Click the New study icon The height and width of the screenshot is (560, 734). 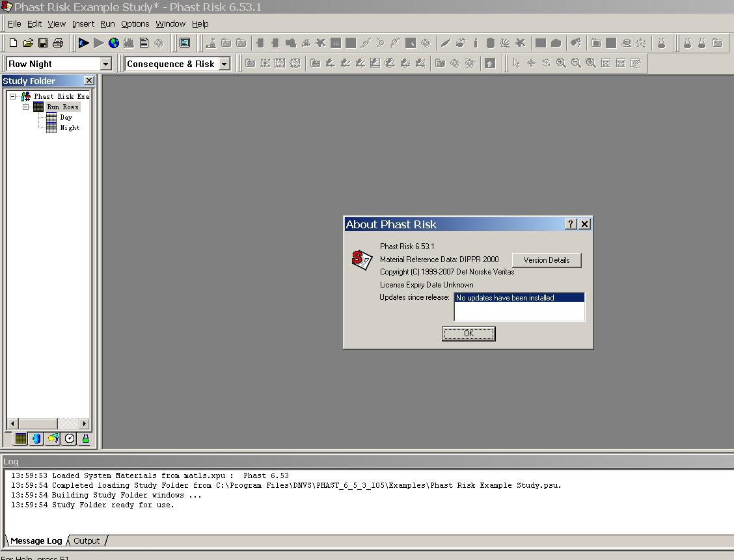pos(13,43)
